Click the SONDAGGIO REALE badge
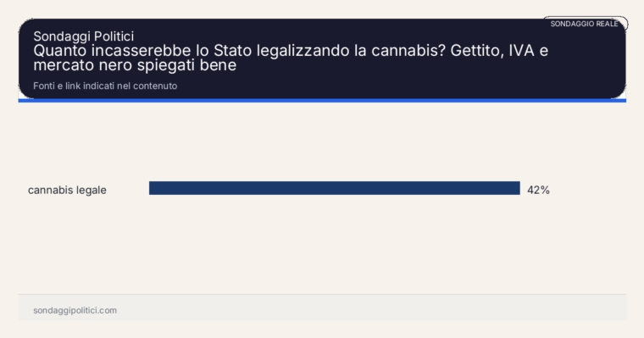644x338 pixels. click(x=585, y=24)
